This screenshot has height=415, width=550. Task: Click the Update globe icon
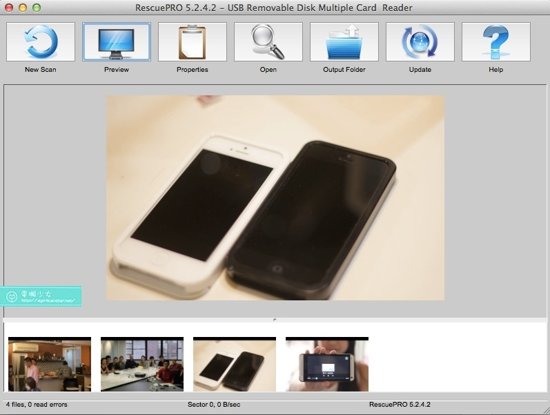(420, 42)
